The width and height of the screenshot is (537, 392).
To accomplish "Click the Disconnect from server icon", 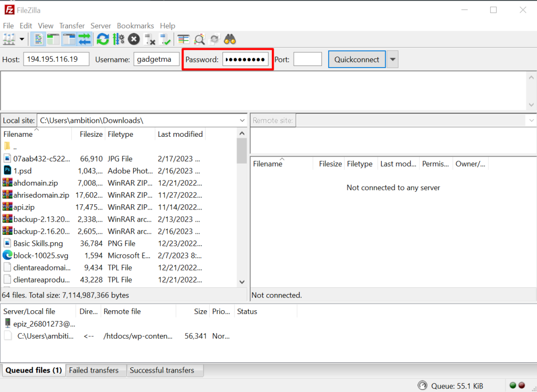I will [149, 39].
